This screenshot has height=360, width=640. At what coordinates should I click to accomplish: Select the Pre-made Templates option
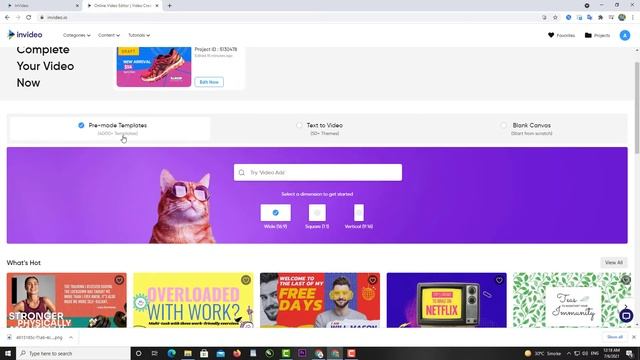110,129
